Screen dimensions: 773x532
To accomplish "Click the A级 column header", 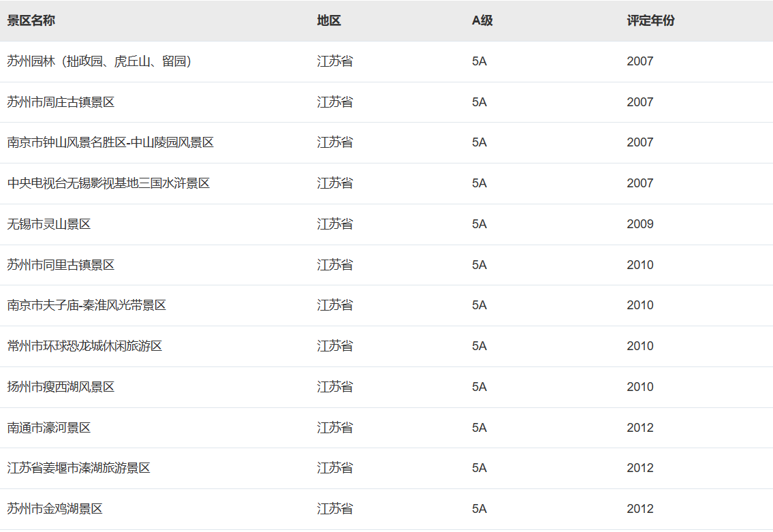I will [482, 20].
